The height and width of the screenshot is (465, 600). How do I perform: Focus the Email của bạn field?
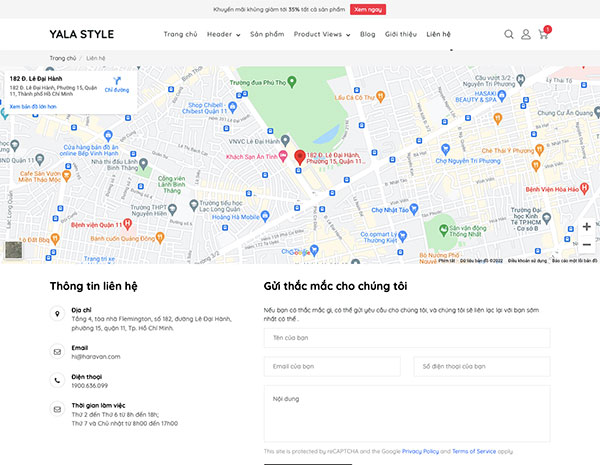(x=332, y=366)
